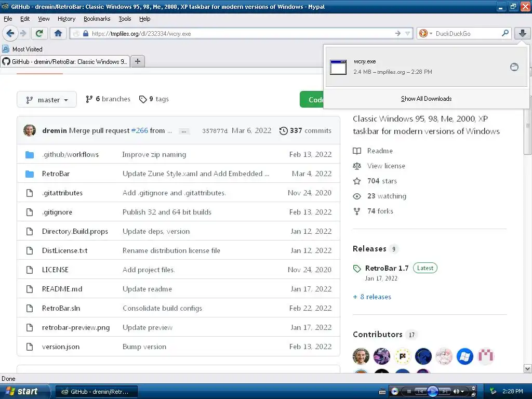Open a new browser tab

137,61
